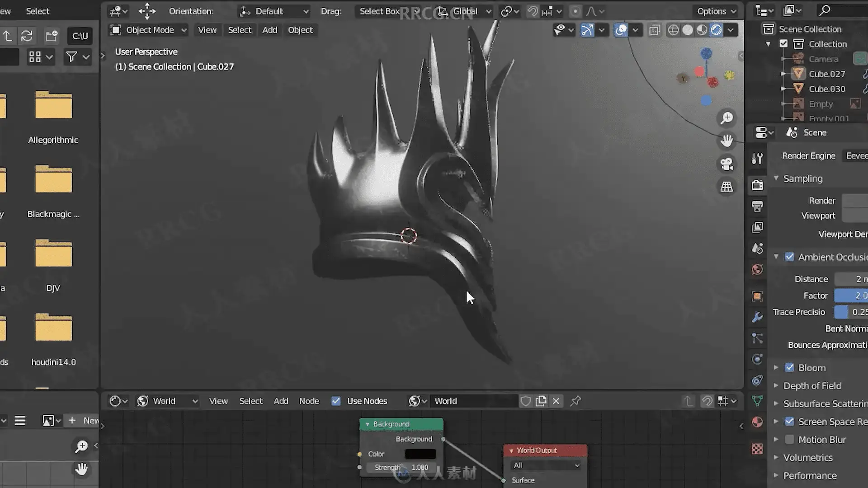The image size is (868, 488).
Task: Select rendered viewport shading mode
Action: click(x=716, y=30)
